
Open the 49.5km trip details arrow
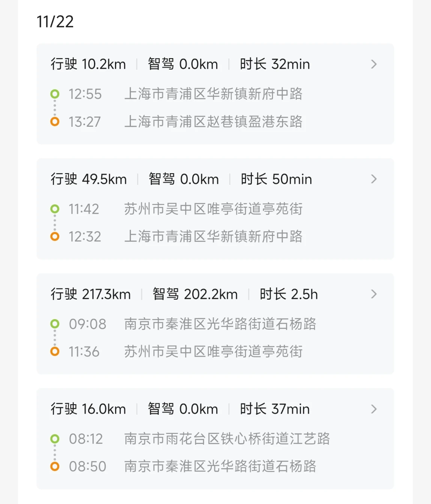pyautogui.click(x=374, y=179)
